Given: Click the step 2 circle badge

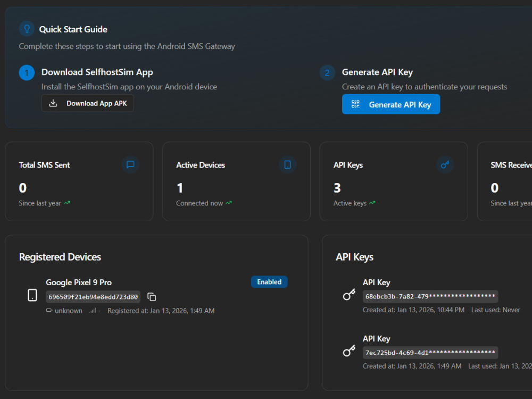Looking at the screenshot, I should (x=327, y=72).
